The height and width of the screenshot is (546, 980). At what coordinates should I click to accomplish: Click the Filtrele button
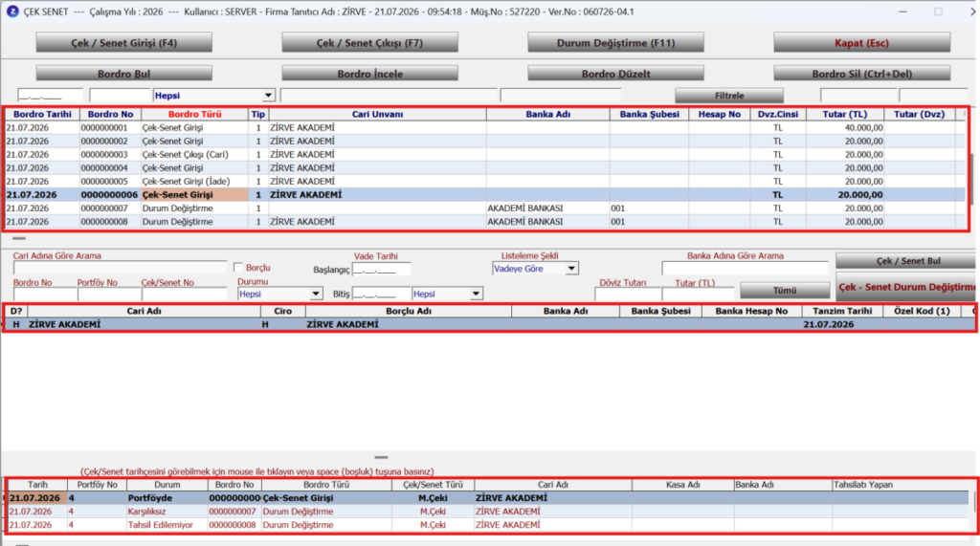pyautogui.click(x=729, y=96)
